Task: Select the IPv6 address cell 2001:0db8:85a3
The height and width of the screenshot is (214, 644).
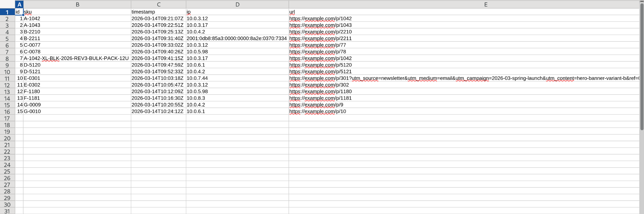Action: point(237,38)
